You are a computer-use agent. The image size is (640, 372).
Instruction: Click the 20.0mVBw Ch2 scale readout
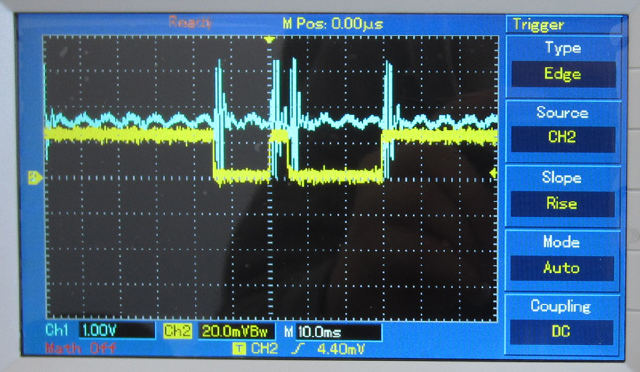click(236, 331)
